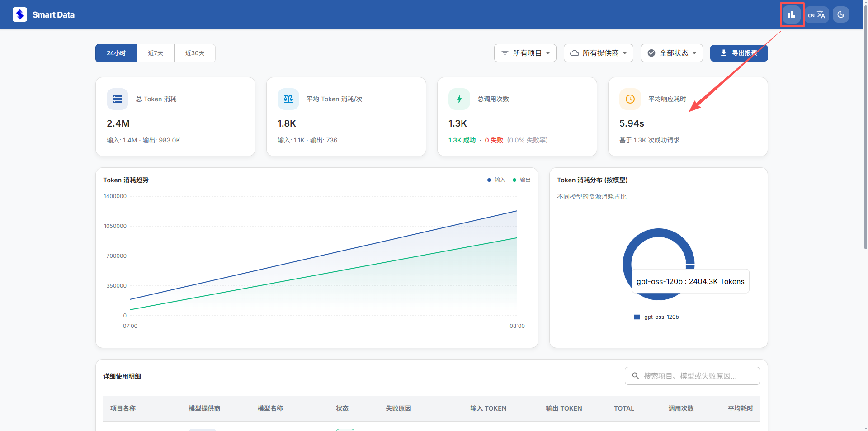This screenshot has height=431, width=868.
Task: Click the average Token balance scale icon
Action: [288, 99]
